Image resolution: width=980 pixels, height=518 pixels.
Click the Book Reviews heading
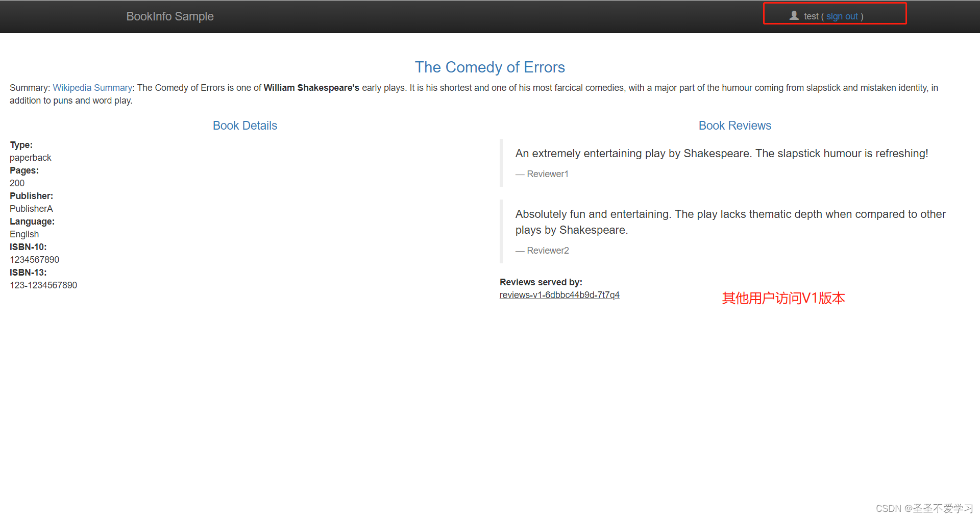coord(734,126)
